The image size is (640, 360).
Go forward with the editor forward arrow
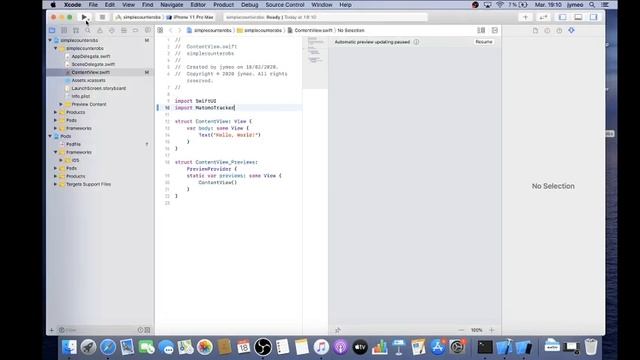179,31
